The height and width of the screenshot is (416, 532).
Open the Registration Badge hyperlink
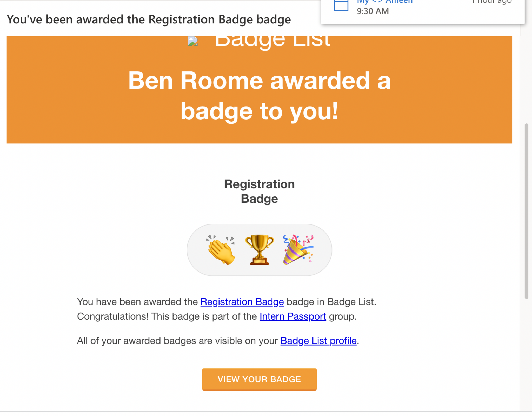(x=242, y=302)
